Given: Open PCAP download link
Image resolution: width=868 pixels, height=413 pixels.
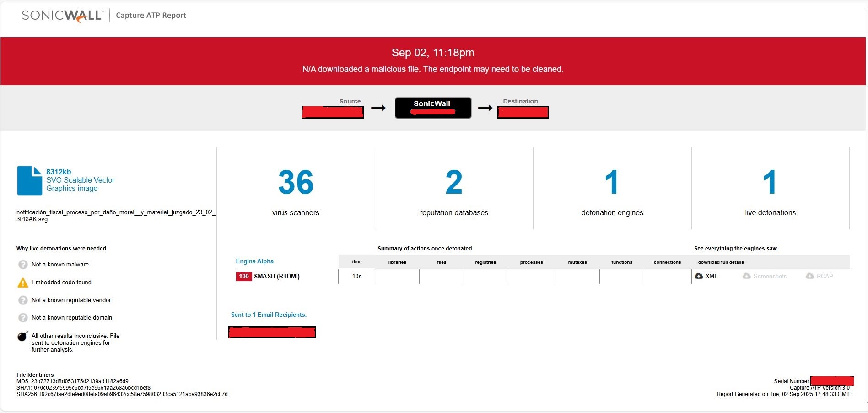Looking at the screenshot, I should click(x=819, y=276).
